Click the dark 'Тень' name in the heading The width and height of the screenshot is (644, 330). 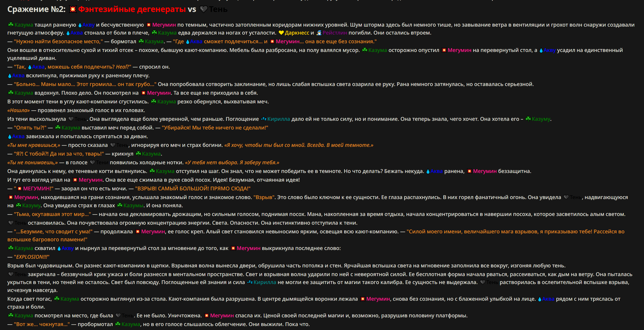pyautogui.click(x=218, y=9)
